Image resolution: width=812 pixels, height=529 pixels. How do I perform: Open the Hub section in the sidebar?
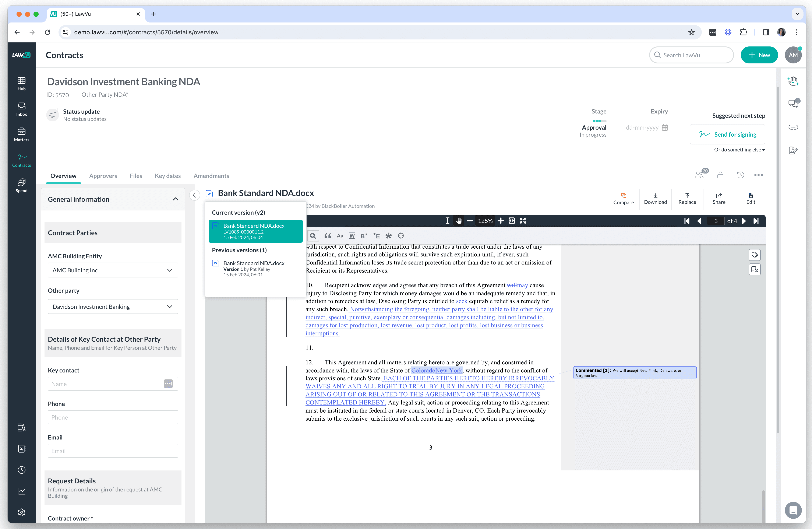(x=21, y=84)
